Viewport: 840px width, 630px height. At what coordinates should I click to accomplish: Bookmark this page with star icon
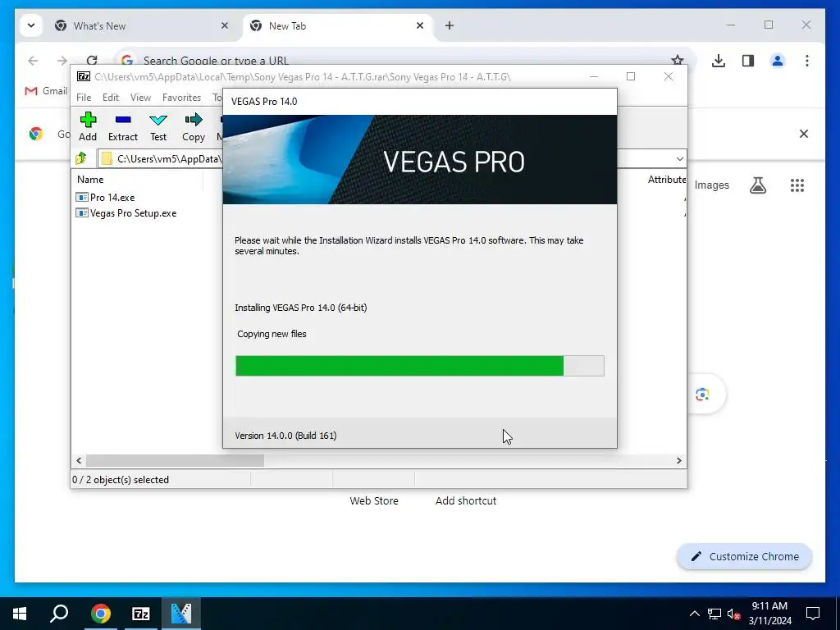click(x=678, y=60)
